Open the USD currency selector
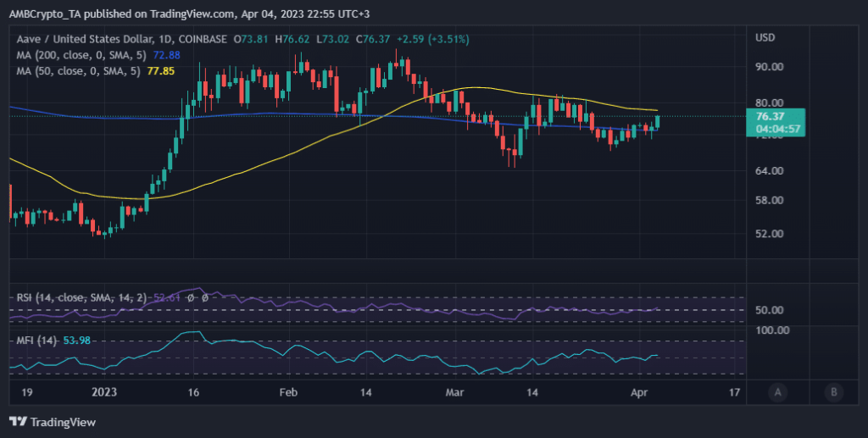This screenshot has height=438, width=868. tap(765, 38)
